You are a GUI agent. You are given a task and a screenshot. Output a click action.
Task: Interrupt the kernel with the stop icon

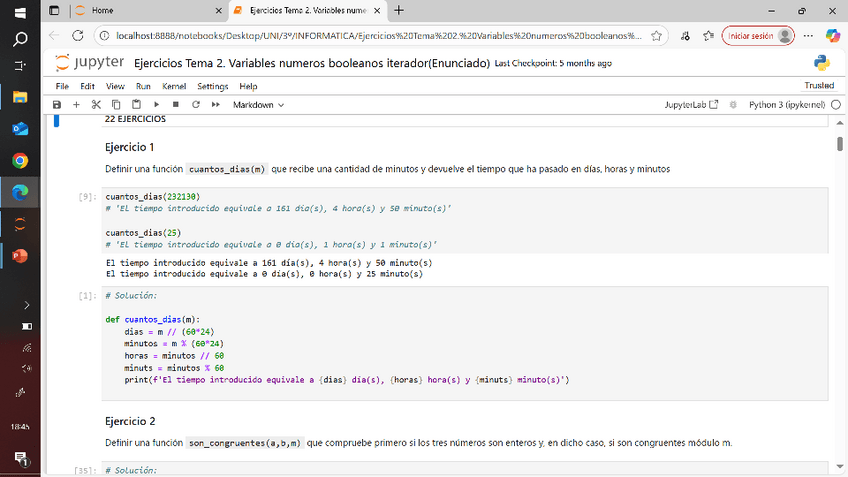click(x=176, y=104)
